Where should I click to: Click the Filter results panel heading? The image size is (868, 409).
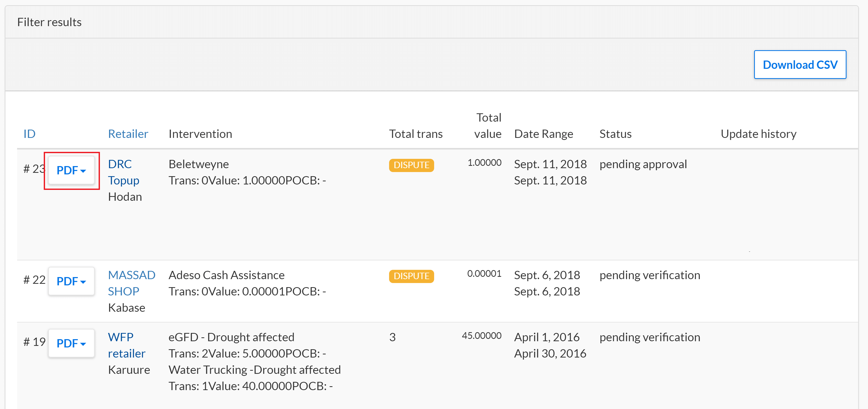(49, 22)
